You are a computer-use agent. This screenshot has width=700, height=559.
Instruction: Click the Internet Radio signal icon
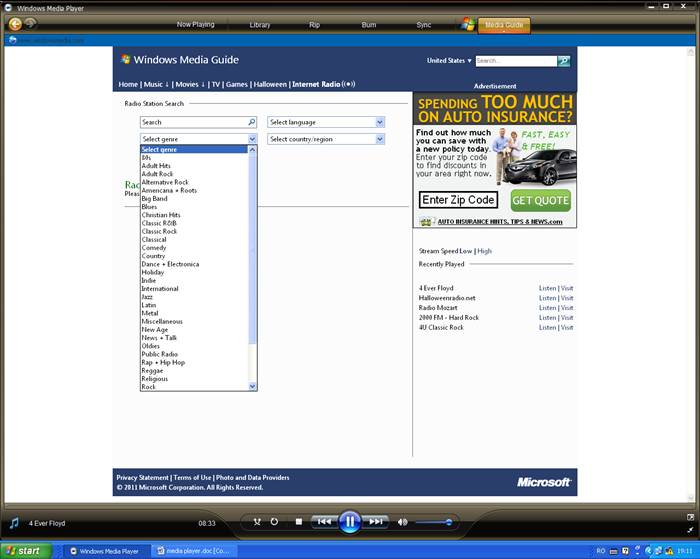point(349,84)
